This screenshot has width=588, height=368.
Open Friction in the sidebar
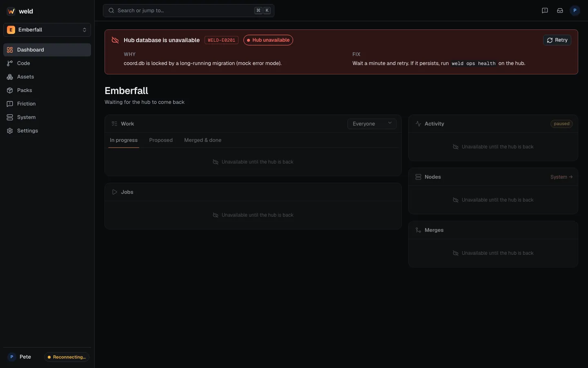[x=47, y=104]
